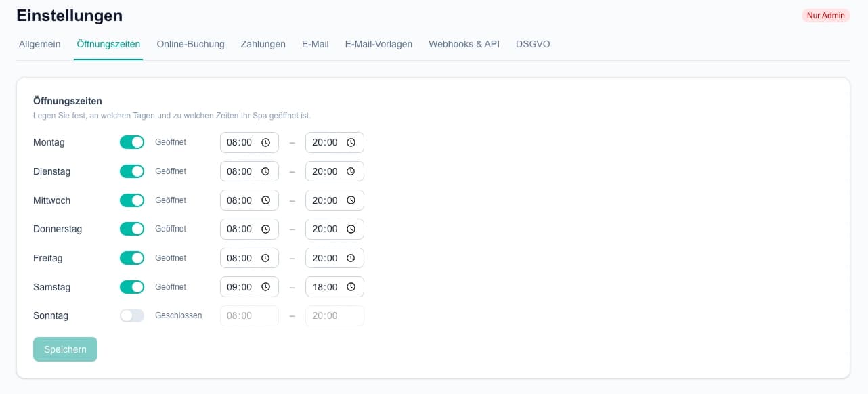This screenshot has width=868, height=394.
Task: Click the Speichern button
Action: [65, 349]
